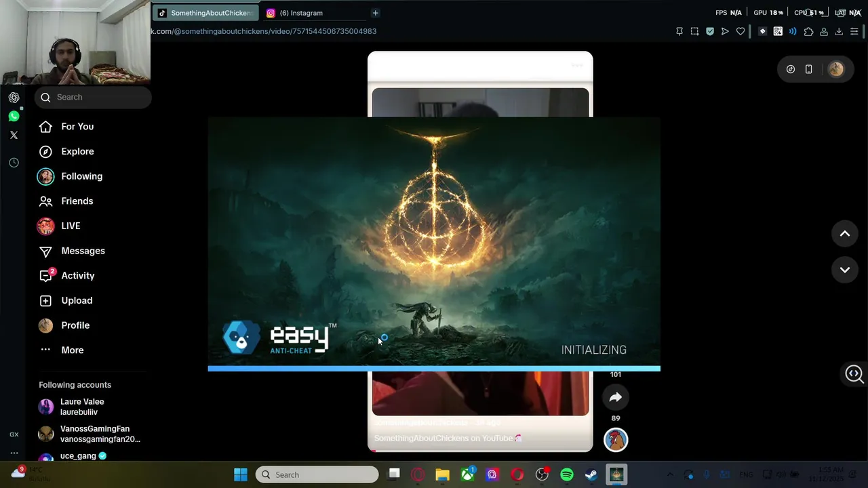The height and width of the screenshot is (488, 868).
Task: Open WhatsApp in the browser sidebar
Action: click(14, 117)
